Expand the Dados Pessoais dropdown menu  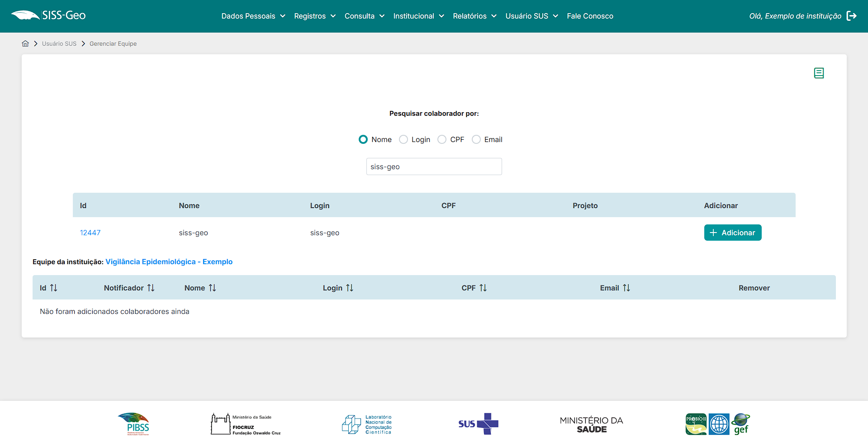(x=253, y=16)
